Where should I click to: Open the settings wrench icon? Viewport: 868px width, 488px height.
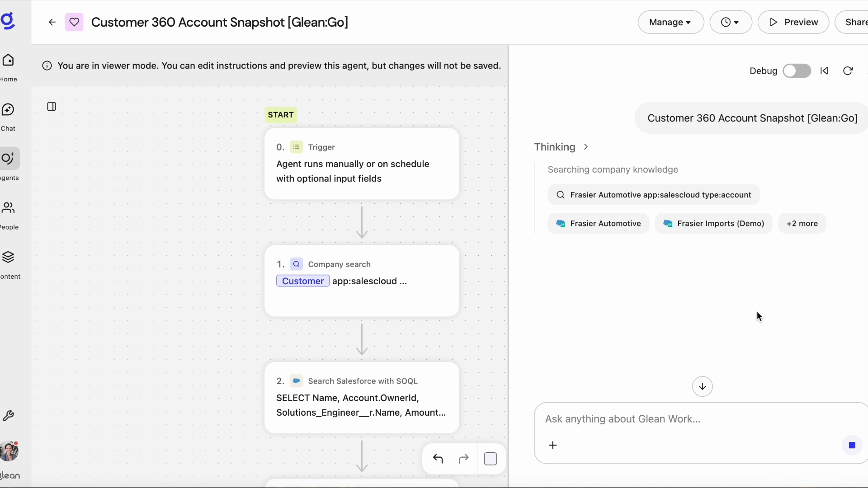click(x=9, y=416)
